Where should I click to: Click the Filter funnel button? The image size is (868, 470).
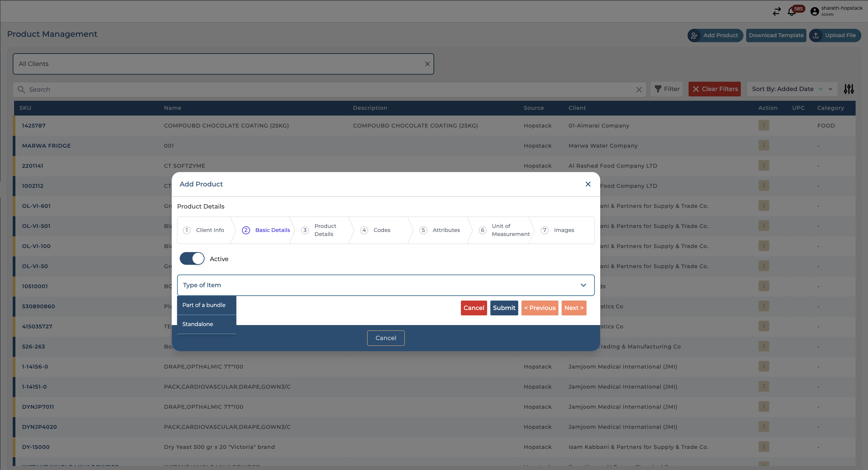pyautogui.click(x=666, y=89)
